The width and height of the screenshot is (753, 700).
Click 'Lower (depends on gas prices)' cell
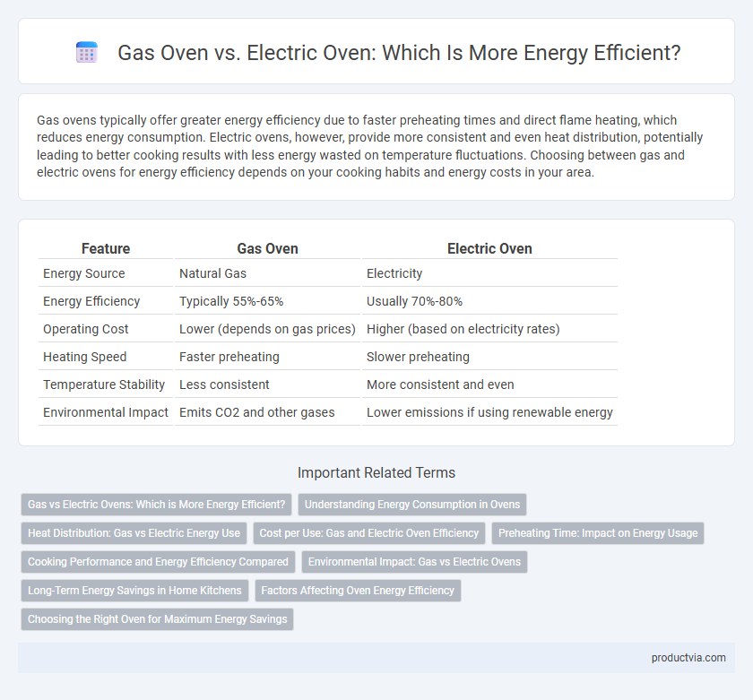[x=267, y=329]
